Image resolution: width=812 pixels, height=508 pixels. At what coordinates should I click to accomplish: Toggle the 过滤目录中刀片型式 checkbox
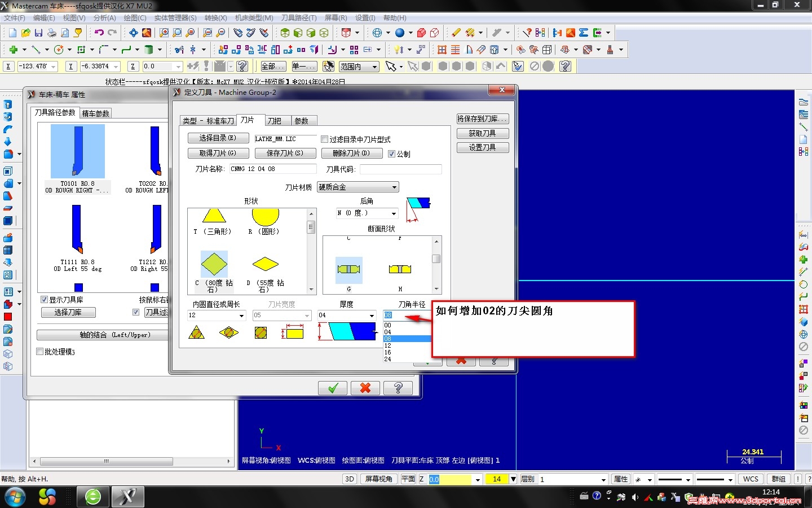point(325,139)
